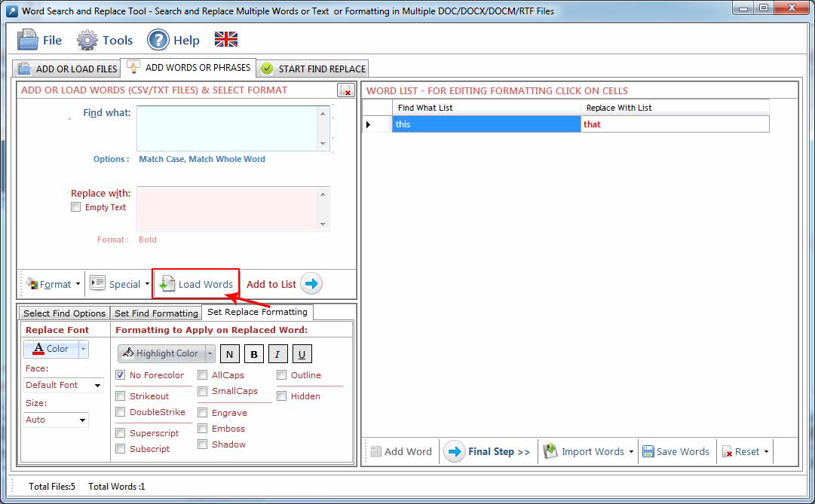Click the N normal formatting button
Image resolution: width=815 pixels, height=504 pixels.
tap(230, 354)
